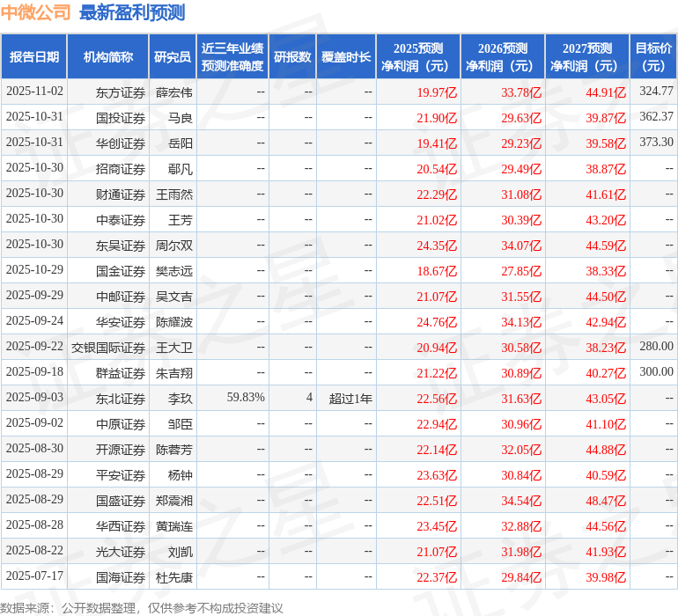Select the 373.30 target price cell
This screenshot has height=616, width=678.
pos(656,143)
